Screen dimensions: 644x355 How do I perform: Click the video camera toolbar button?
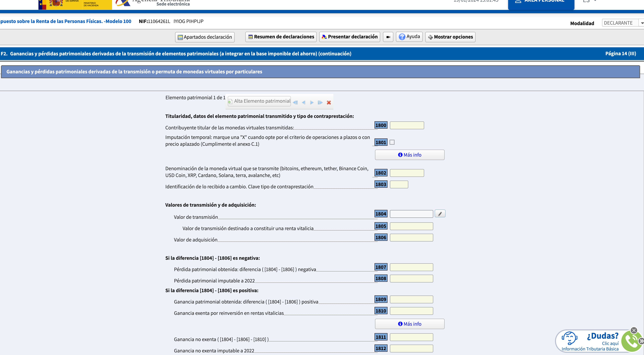tap(388, 37)
